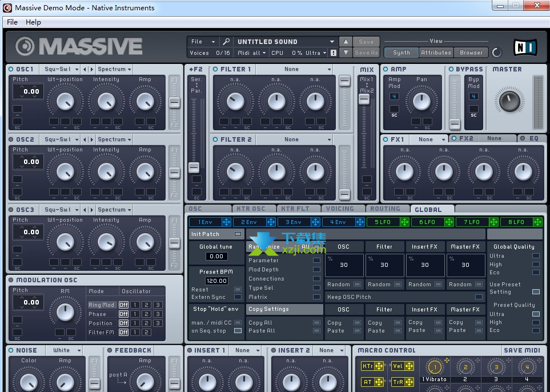550x392 pixels.
Task: Open the Insert 1 type dropdown
Action: point(245,350)
